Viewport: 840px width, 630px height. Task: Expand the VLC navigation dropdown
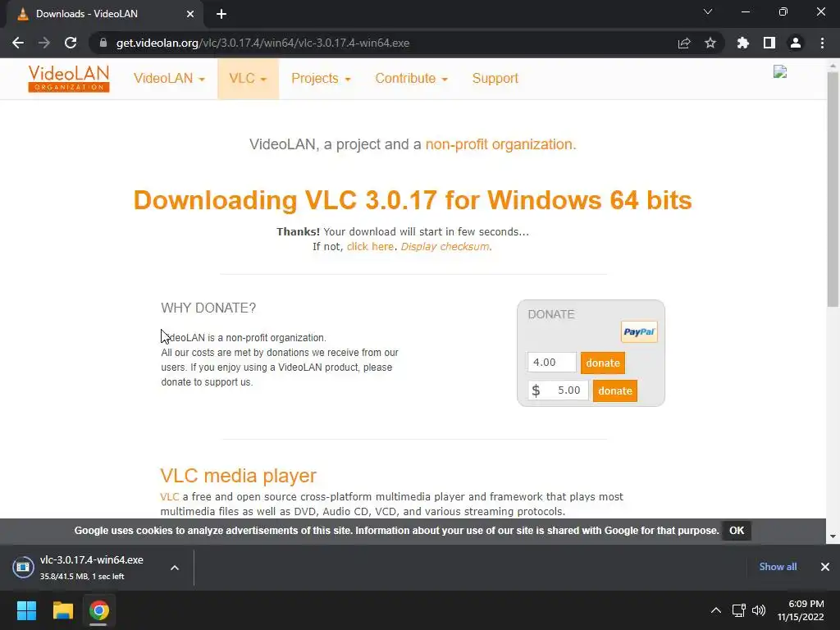[x=248, y=79]
